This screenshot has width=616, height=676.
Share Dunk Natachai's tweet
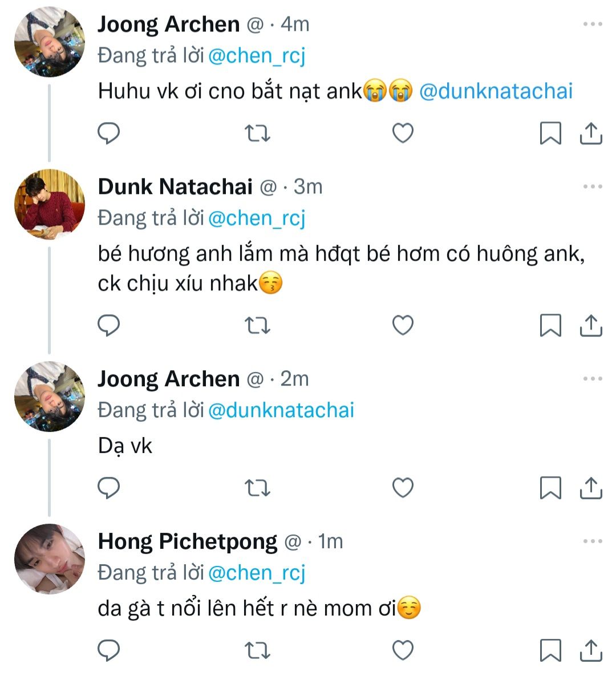point(591,325)
